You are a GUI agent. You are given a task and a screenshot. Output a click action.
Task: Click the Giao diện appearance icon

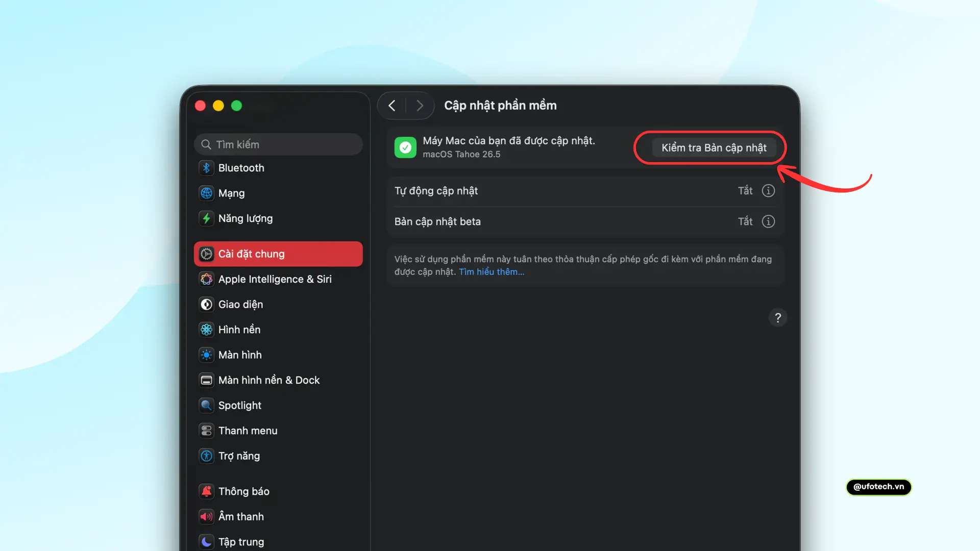click(206, 305)
